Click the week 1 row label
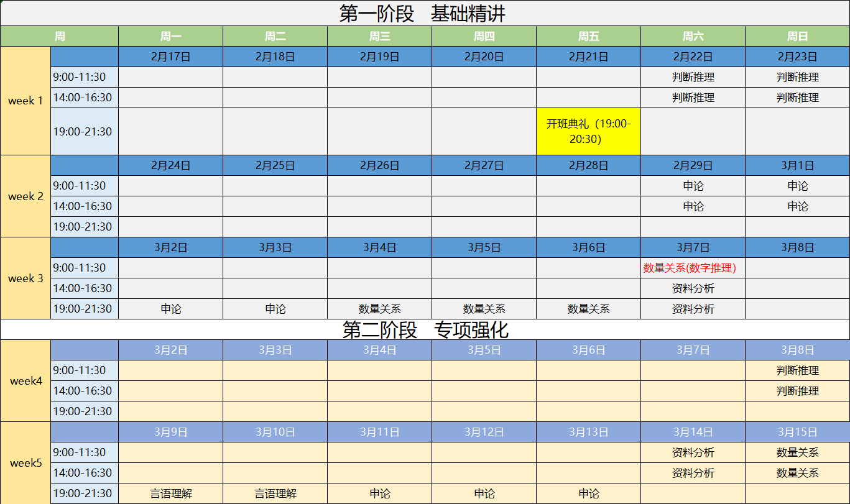This screenshot has height=504, width=850. click(25, 101)
